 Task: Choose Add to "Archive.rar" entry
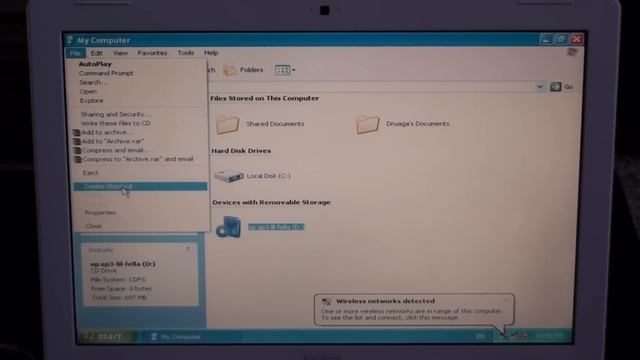point(113,141)
